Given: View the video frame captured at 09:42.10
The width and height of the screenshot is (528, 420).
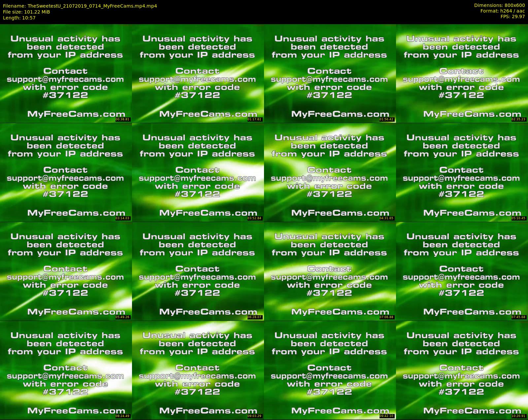Looking at the screenshot, I should (330, 370).
